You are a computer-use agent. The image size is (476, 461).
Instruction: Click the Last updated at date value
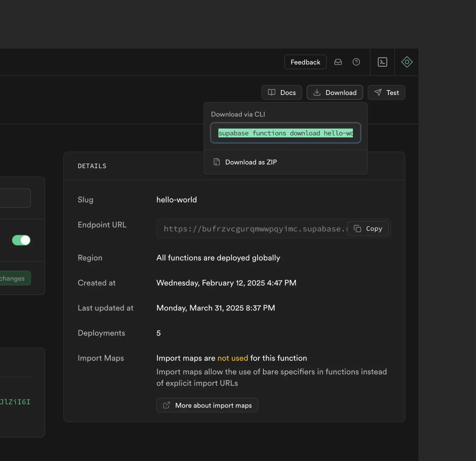215,308
